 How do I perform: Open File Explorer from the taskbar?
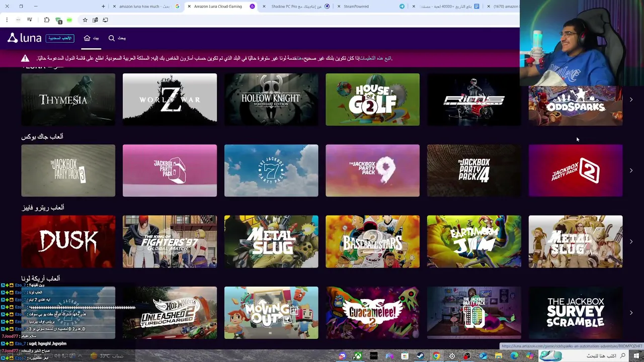[x=498, y=356]
